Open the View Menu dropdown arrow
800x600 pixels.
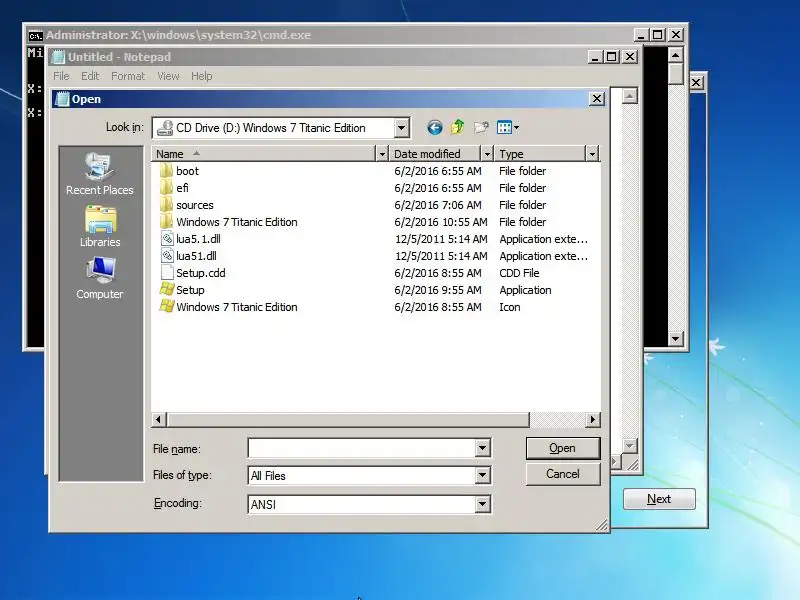point(516,128)
